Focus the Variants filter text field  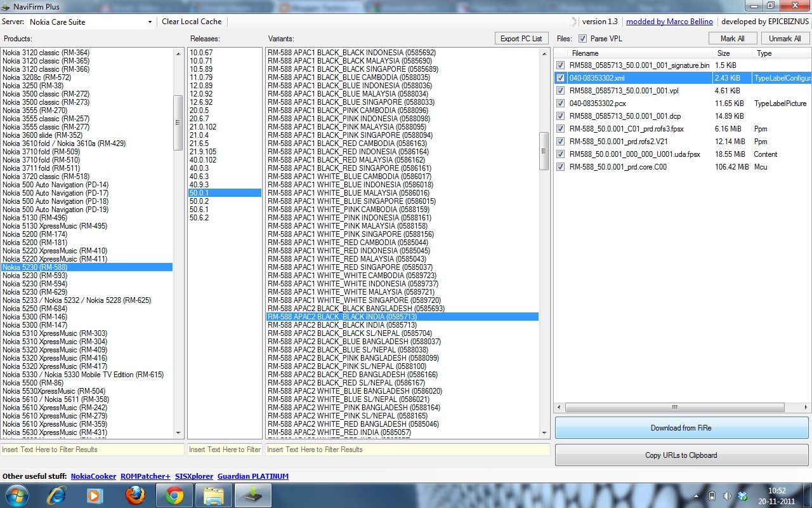tap(408, 450)
